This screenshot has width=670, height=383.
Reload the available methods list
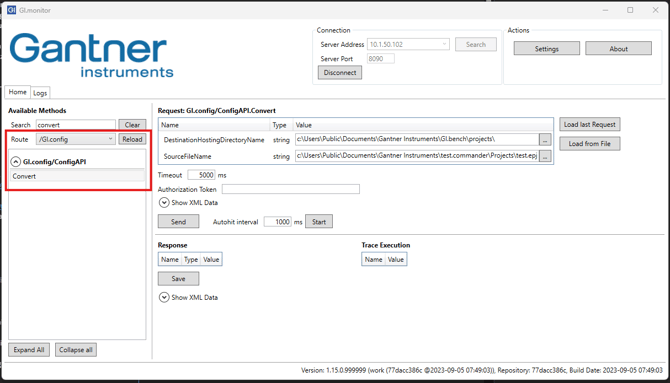pos(132,139)
